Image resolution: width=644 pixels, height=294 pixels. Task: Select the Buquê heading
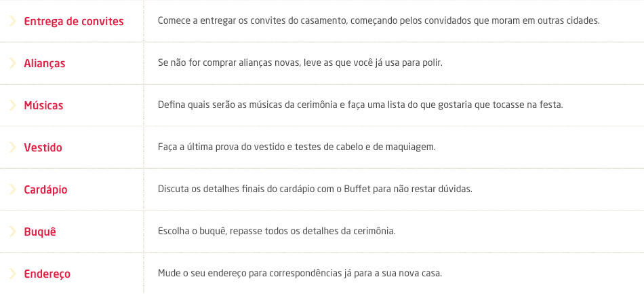[x=39, y=232]
